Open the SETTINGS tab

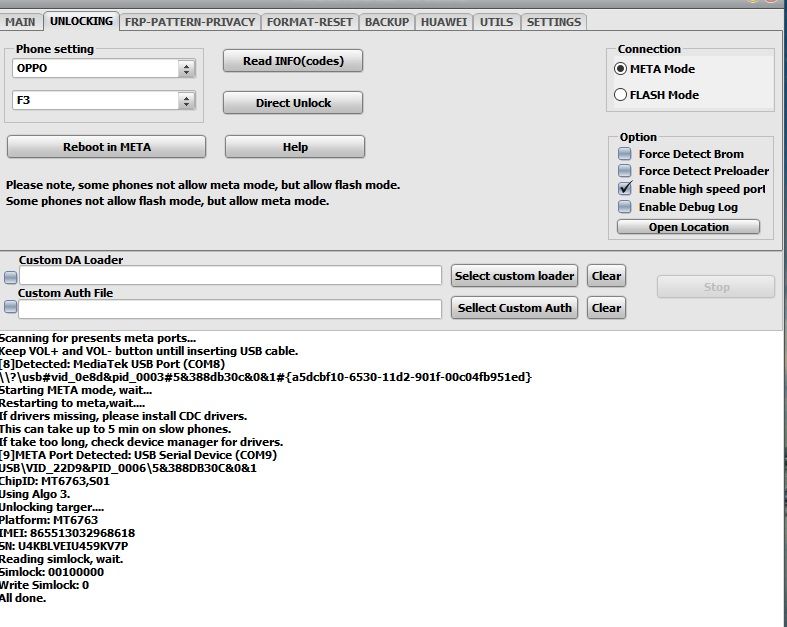point(553,21)
